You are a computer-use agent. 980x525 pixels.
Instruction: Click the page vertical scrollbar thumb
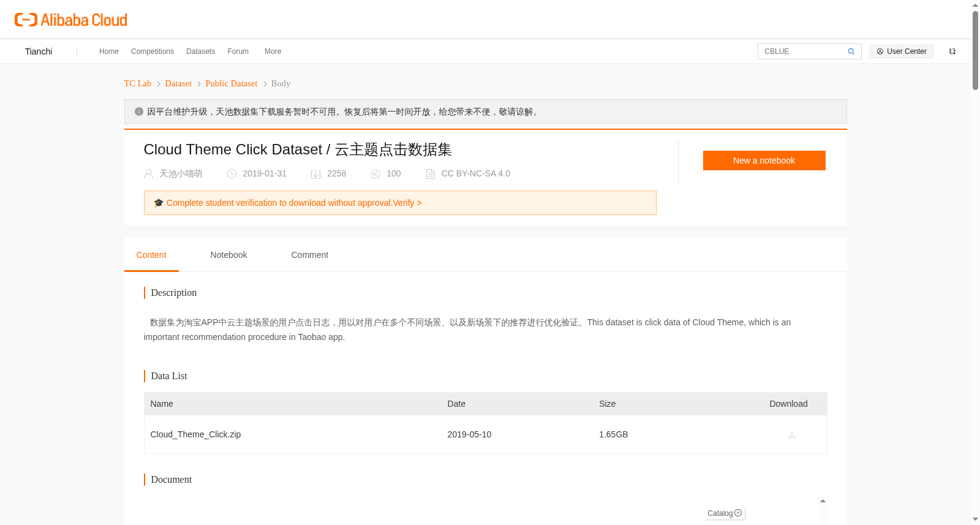pyautogui.click(x=975, y=50)
